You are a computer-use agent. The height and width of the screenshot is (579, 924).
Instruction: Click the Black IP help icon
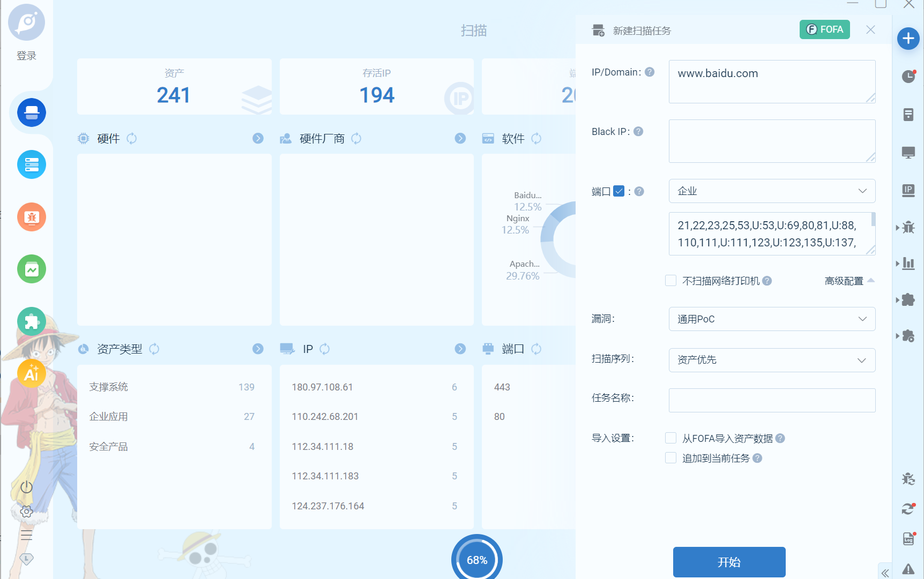[638, 131]
